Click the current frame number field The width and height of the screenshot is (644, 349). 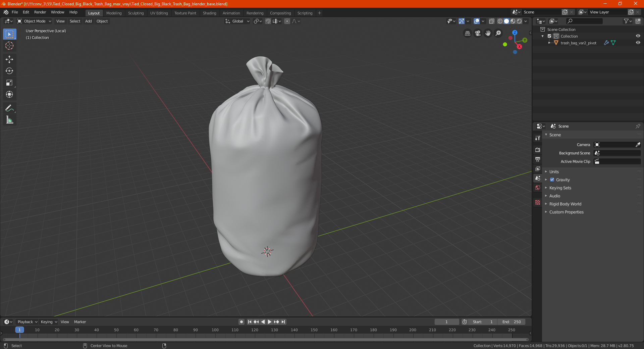point(446,322)
